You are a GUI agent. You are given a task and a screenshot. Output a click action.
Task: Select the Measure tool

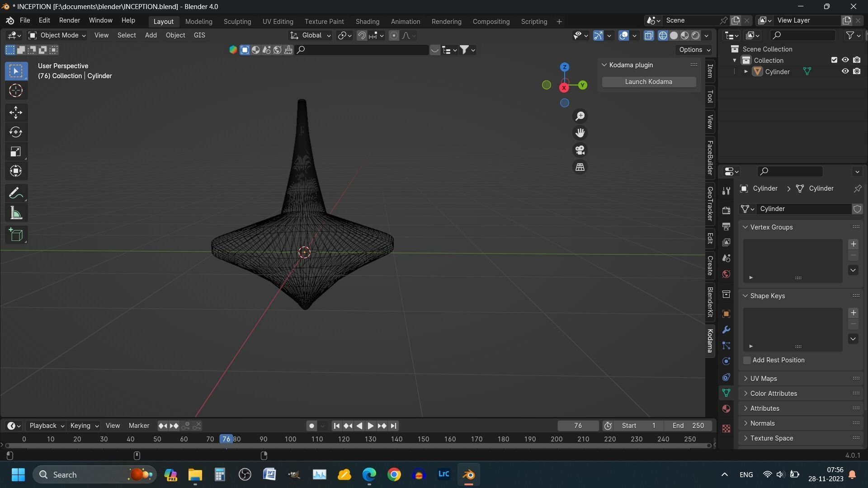click(x=16, y=213)
